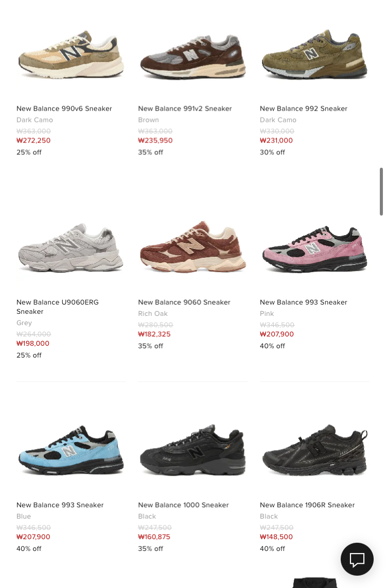Open the New Balance 992 Dark Camo image
The image size is (386, 588).
coord(314,54)
